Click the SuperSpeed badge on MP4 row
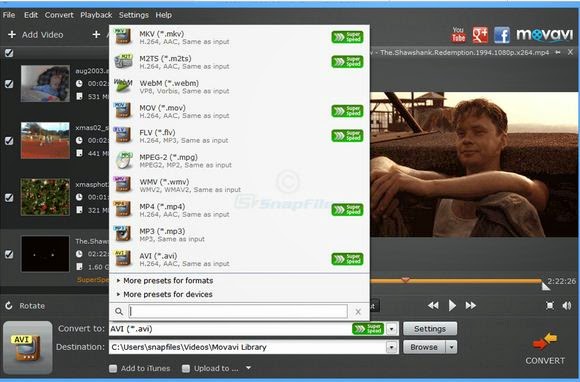Image resolution: width=580 pixels, height=382 pixels. [x=347, y=210]
